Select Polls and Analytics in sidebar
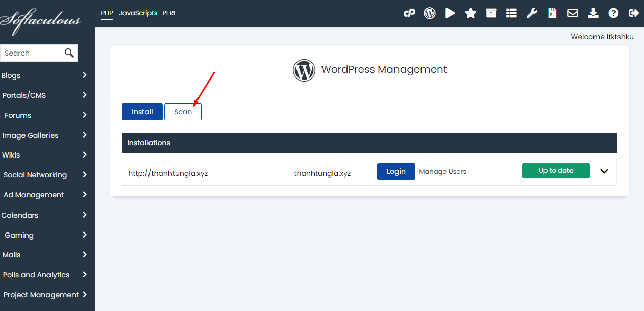The height and width of the screenshot is (311, 644). pos(36,275)
